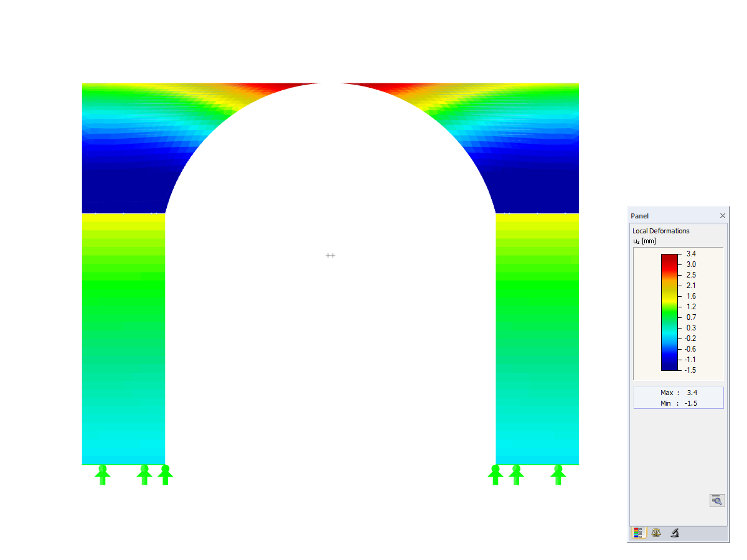Click the 2.1 value on the scale
This screenshot has height=560, width=747.
tap(691, 286)
